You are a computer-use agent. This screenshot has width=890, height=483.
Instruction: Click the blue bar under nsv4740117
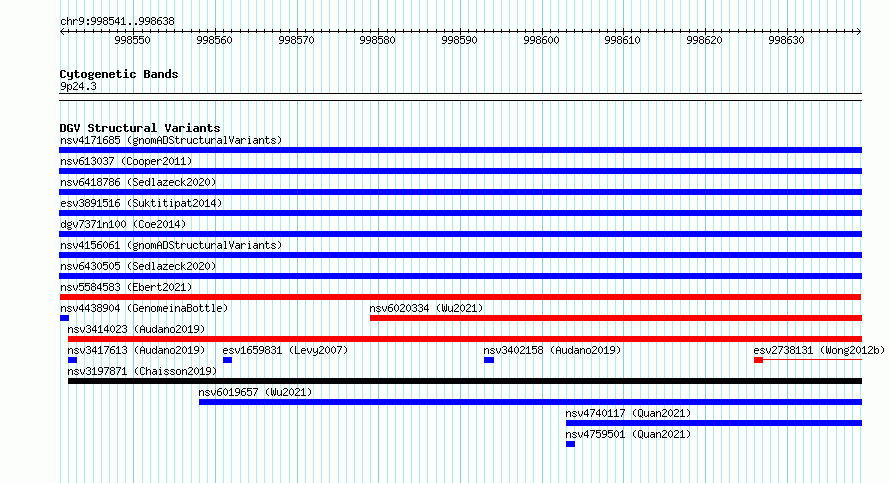coord(714,423)
